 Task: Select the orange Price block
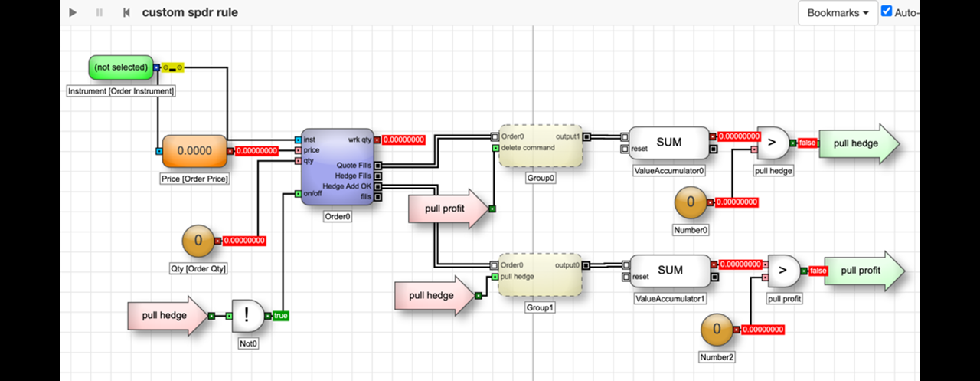(194, 151)
